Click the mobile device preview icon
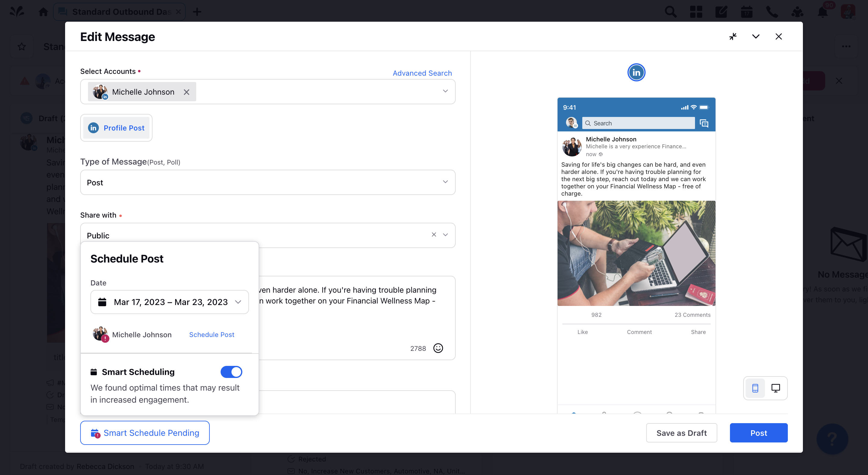 (x=755, y=388)
